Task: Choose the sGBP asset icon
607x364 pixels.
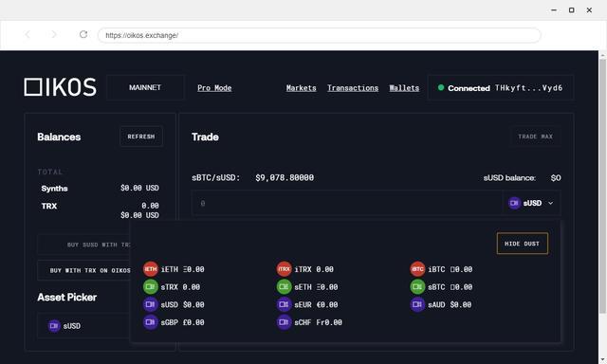Action: click(x=151, y=322)
